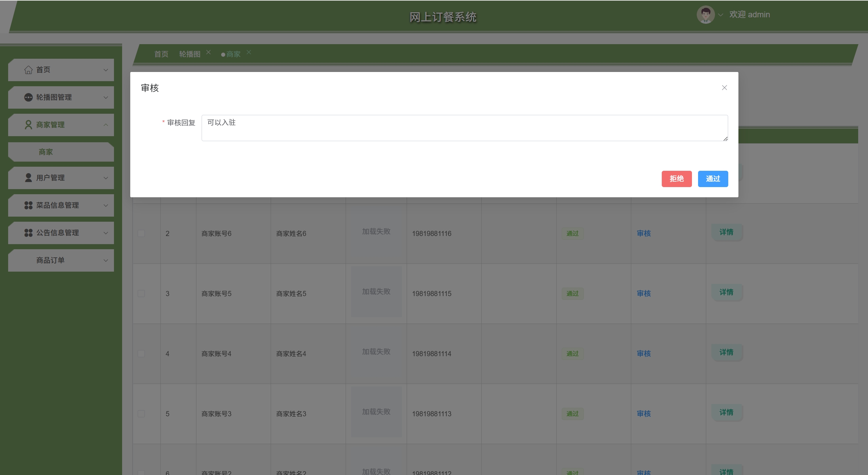Click the admin avatar image

coord(706,15)
